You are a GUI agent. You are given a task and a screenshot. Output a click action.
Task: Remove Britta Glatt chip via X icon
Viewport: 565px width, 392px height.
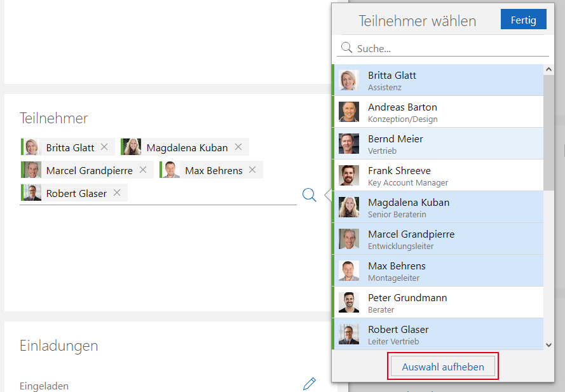coord(104,147)
